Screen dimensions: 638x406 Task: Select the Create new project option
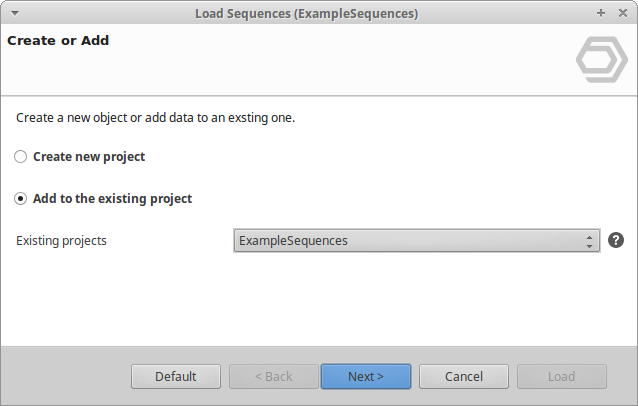click(x=20, y=157)
